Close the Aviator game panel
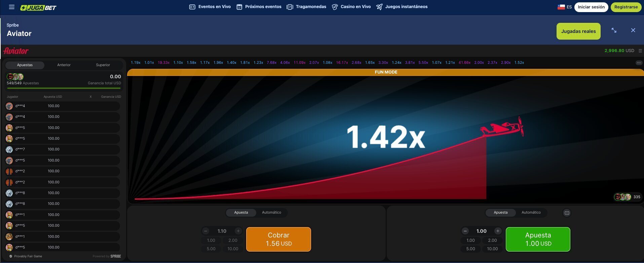The height and width of the screenshot is (263, 644). (633, 30)
